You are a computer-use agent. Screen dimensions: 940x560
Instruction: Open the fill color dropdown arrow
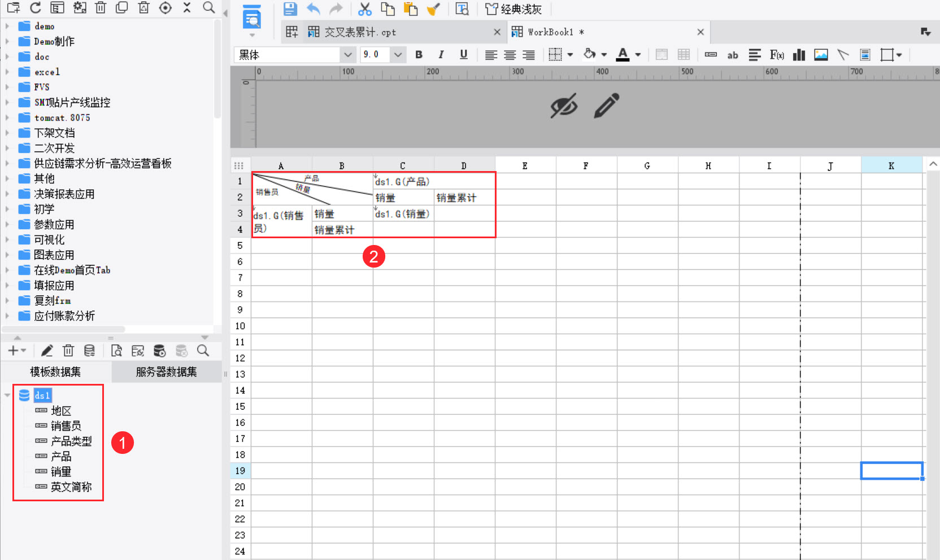604,55
